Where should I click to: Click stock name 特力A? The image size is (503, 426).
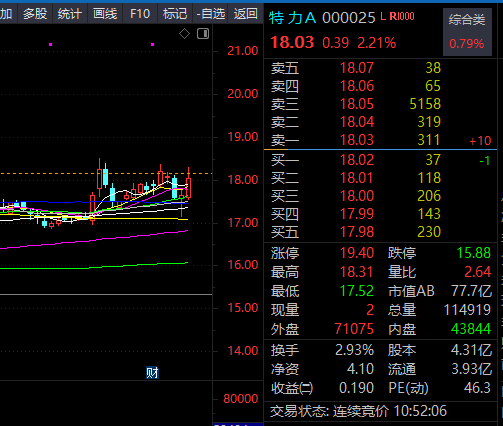point(292,18)
